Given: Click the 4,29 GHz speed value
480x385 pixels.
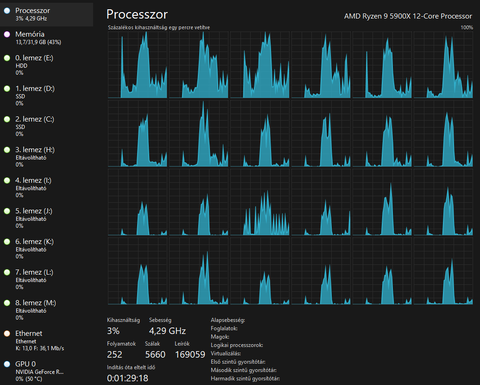Looking at the screenshot, I should (x=167, y=331).
